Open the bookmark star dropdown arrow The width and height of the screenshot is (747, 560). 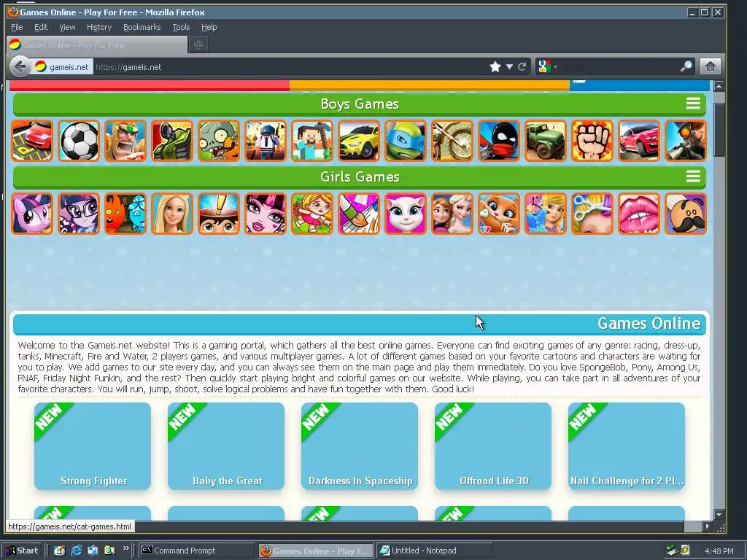click(x=509, y=66)
